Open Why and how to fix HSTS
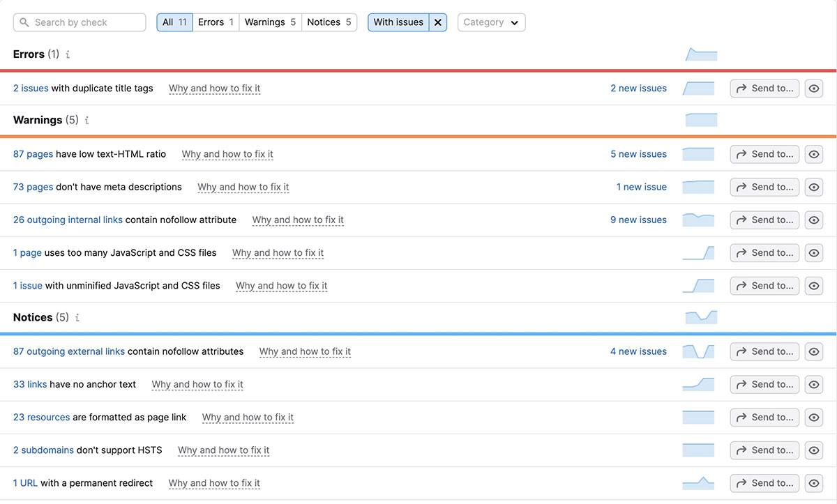Image resolution: width=837 pixels, height=504 pixels. pos(223,450)
